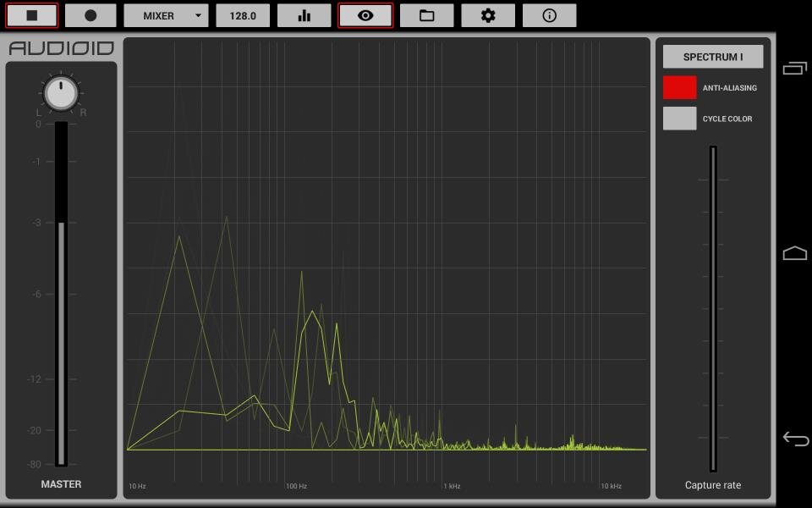Disable the red ANTI-ALIASING toggle
This screenshot has height=508, width=812.
pos(679,88)
